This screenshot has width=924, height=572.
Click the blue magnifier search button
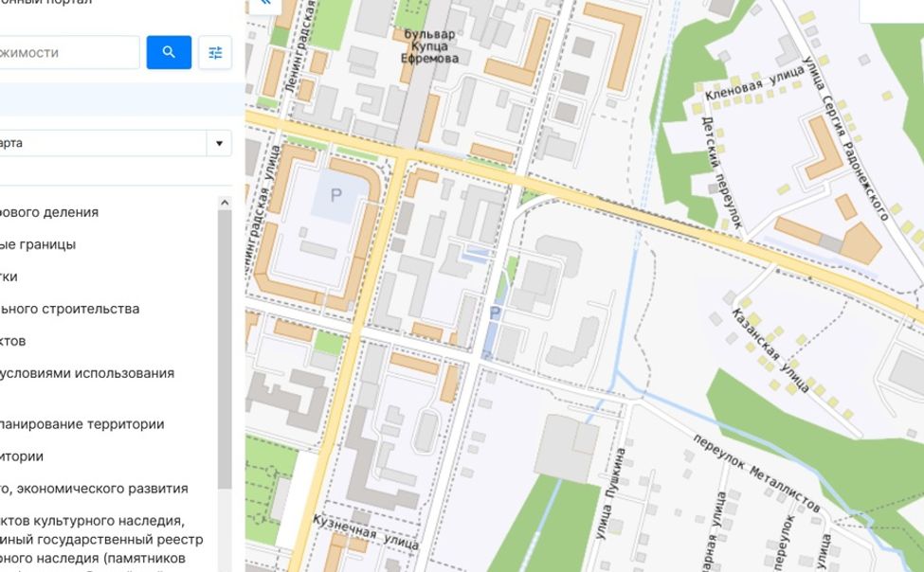click(169, 52)
